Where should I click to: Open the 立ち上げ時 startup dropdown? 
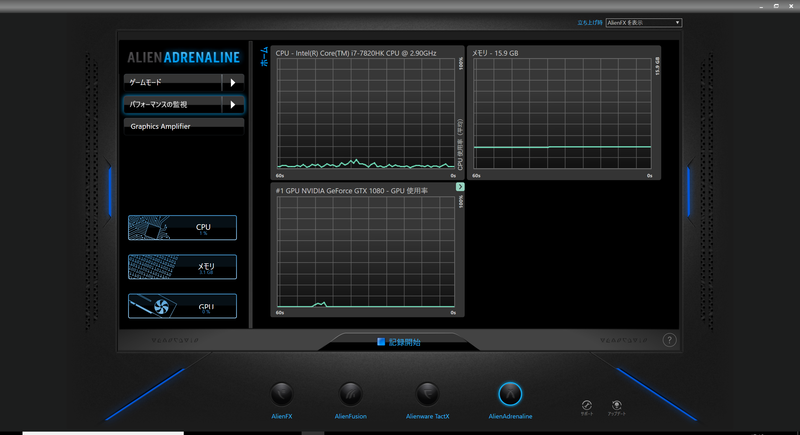643,22
